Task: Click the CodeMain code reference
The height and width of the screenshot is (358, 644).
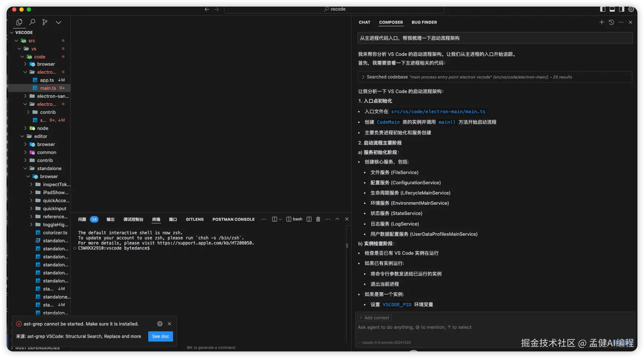Action: 388,122
